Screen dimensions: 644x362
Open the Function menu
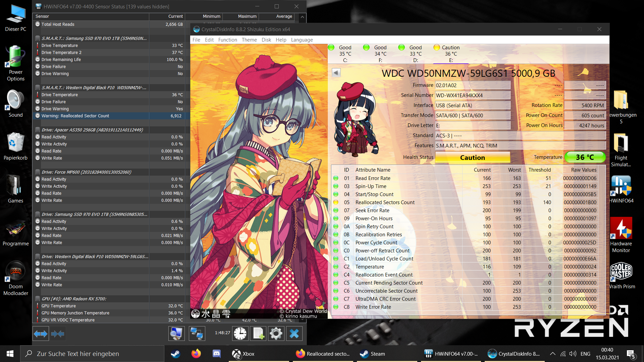point(227,40)
